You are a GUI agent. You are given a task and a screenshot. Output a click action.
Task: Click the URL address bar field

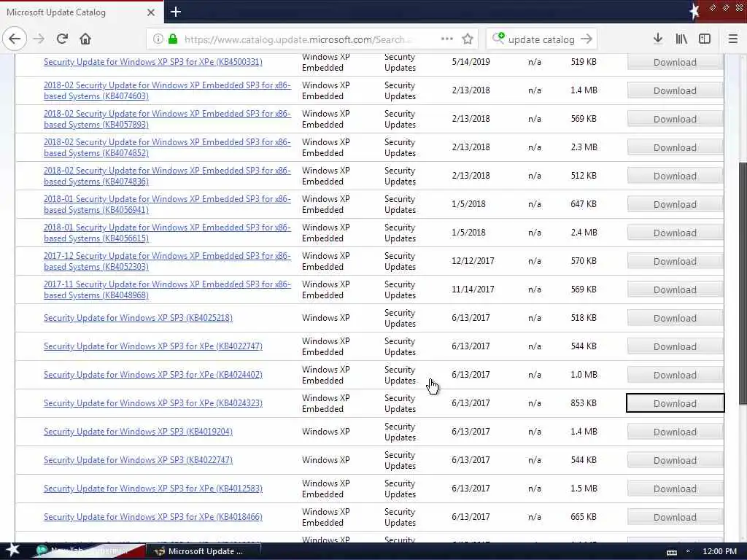tap(312, 39)
